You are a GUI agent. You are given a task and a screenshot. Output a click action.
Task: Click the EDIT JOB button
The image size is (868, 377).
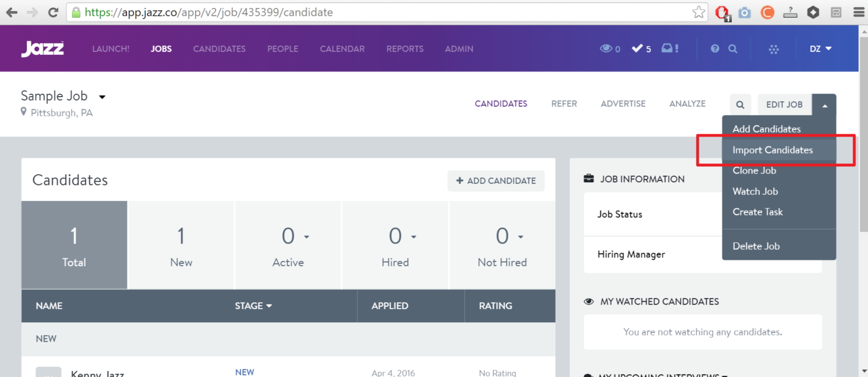coord(784,105)
